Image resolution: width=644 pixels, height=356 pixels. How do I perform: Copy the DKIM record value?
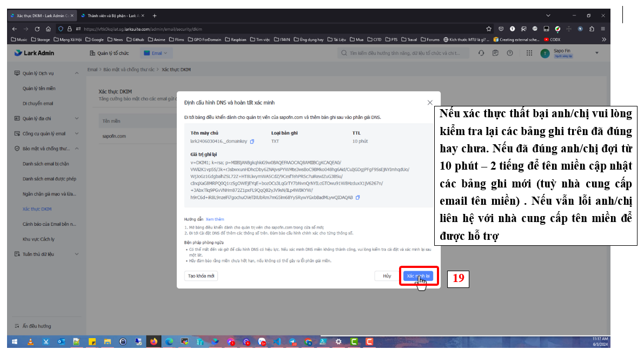click(x=358, y=198)
